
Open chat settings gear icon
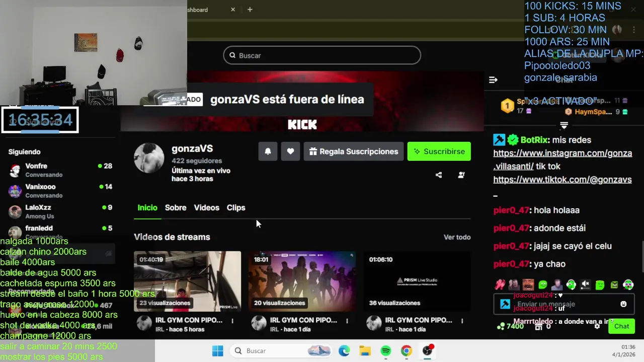pos(597,326)
